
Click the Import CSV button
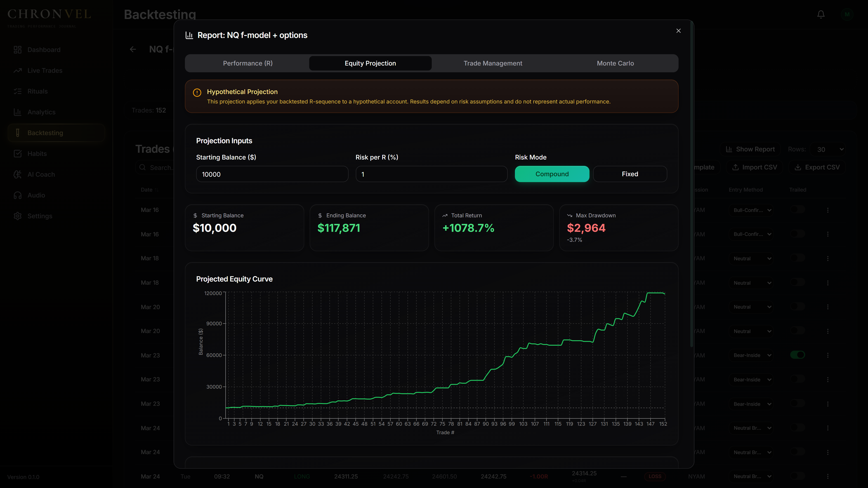[x=755, y=167]
